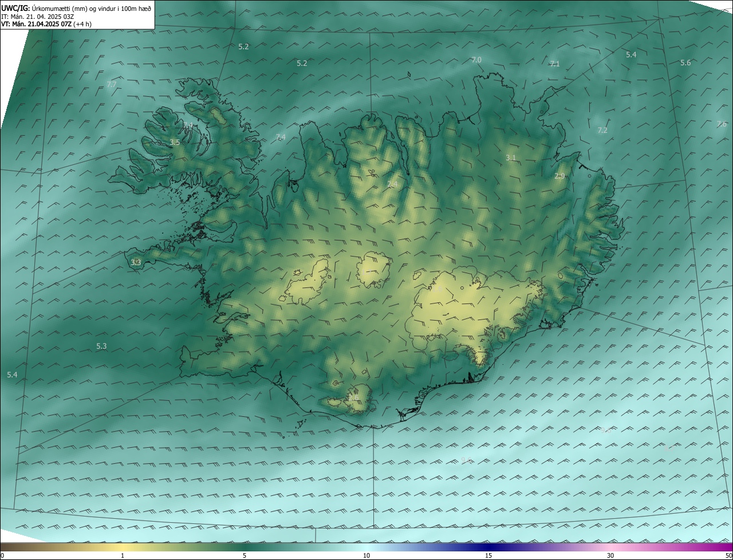The image size is (733, 560).
Task: Click the 7.6 value label on the map
Action: (722, 124)
